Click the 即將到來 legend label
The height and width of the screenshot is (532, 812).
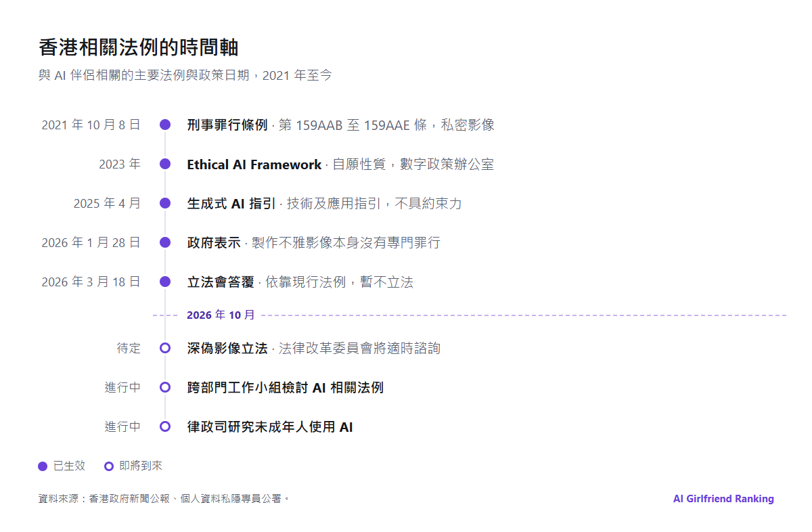pyautogui.click(x=141, y=466)
